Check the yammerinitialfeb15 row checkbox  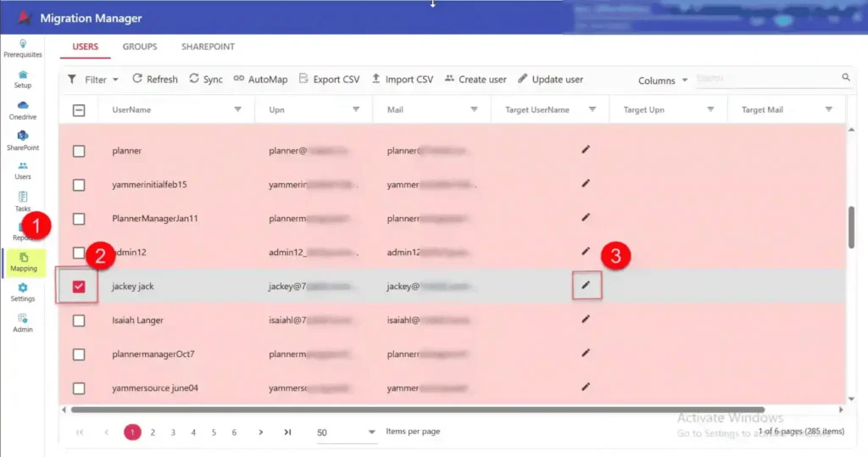(79, 185)
